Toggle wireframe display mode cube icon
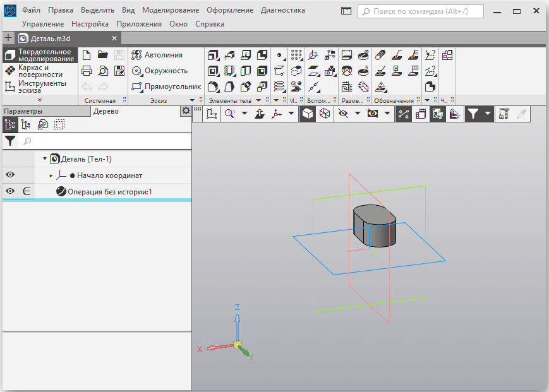Screen dimensions: 549x392 click(325, 114)
